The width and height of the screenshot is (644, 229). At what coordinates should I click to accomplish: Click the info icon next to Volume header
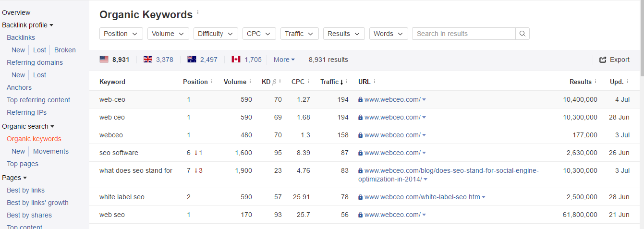point(251,81)
